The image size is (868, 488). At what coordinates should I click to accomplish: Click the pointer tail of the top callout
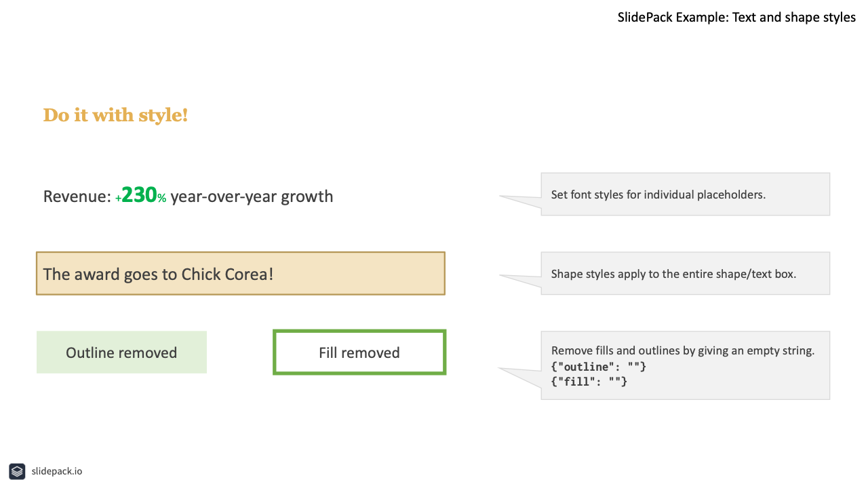pos(520,200)
